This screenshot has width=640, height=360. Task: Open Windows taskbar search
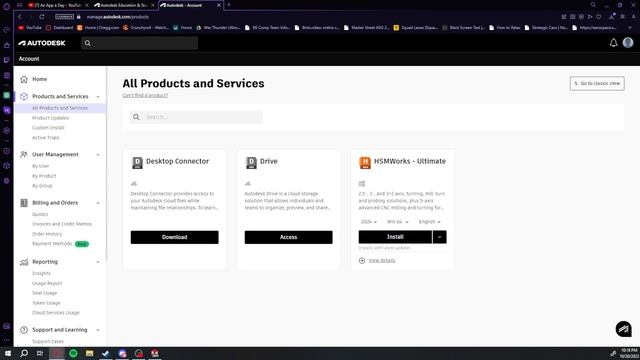click(x=24, y=353)
